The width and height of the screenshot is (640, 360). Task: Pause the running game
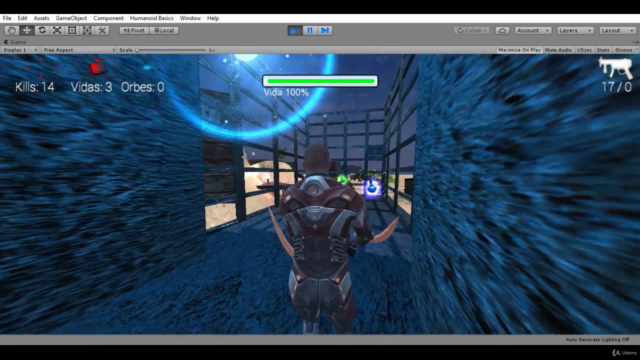(x=310, y=31)
